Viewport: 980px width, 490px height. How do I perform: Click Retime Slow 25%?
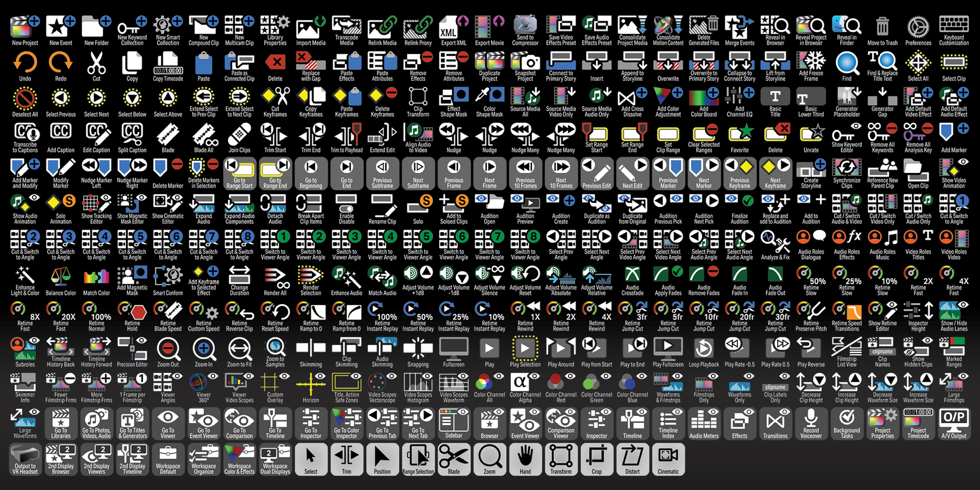point(847,281)
